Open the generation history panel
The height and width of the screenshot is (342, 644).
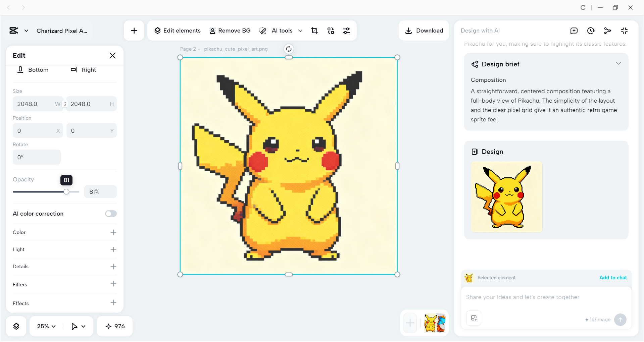591,31
